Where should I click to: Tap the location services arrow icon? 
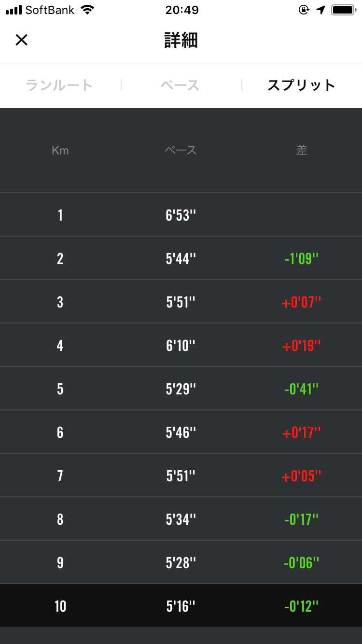pos(321,10)
